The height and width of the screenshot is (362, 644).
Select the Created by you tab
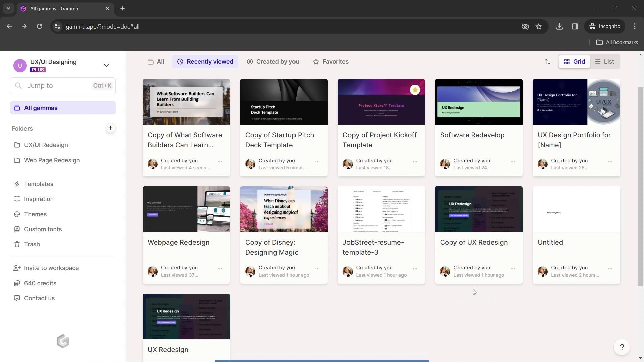pos(273,62)
